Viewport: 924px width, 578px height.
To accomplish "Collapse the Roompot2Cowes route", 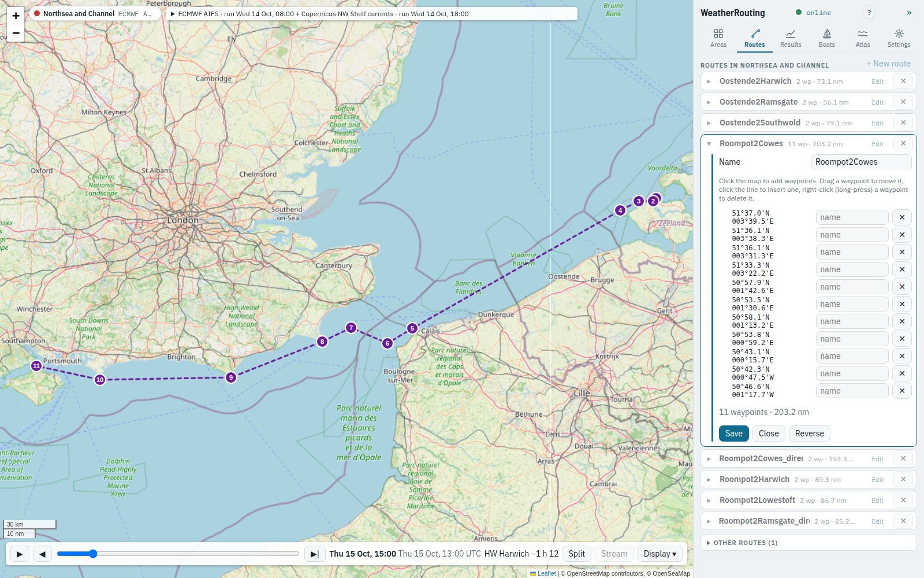I will coord(709,144).
